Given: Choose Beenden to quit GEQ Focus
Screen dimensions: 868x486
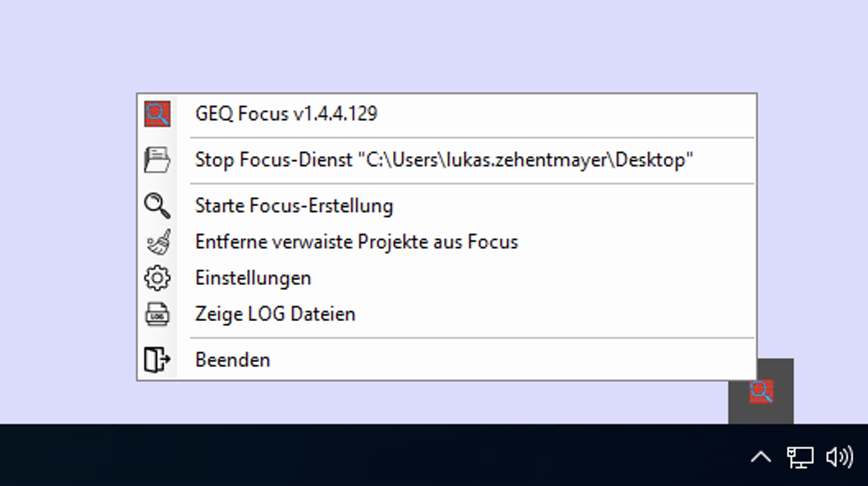Looking at the screenshot, I should (x=446, y=360).
